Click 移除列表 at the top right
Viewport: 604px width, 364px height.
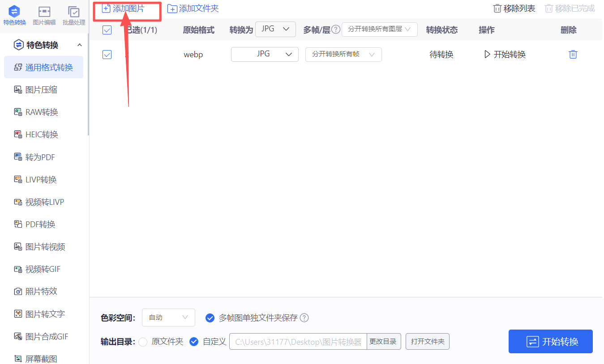[514, 8]
